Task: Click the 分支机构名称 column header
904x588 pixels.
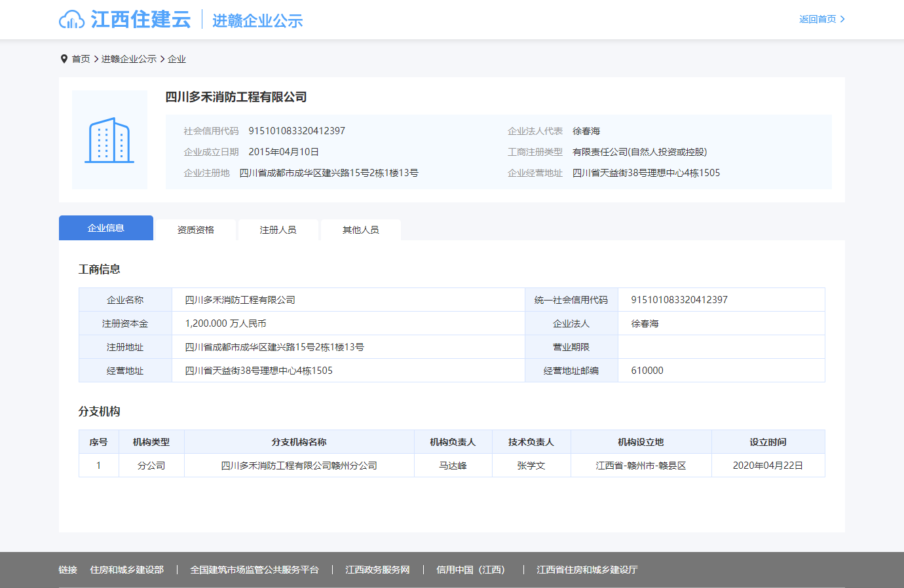Action: 299,442
